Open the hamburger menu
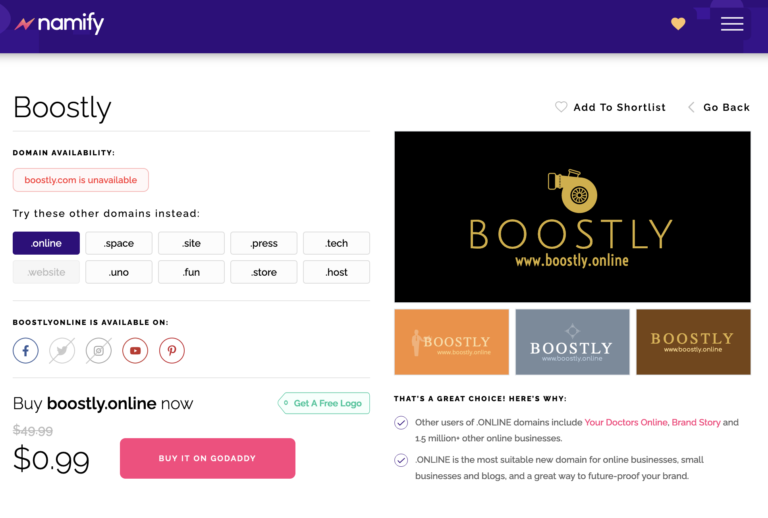The width and height of the screenshot is (768, 518). tap(732, 23)
